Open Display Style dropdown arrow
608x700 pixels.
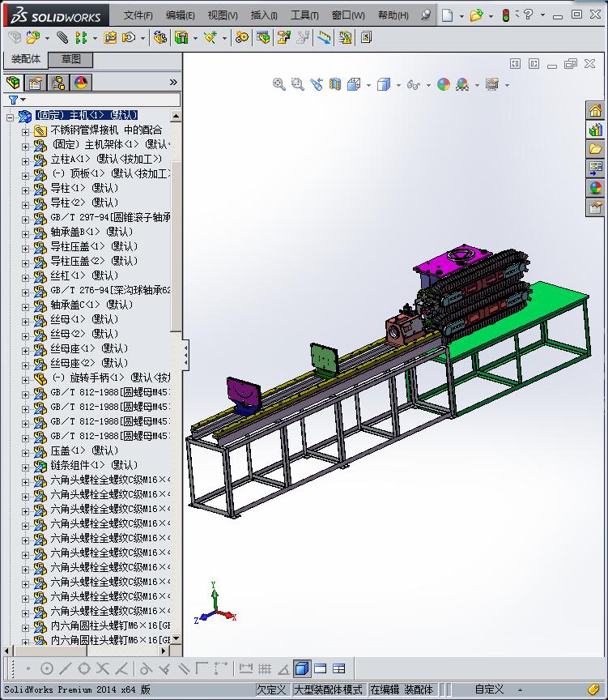pos(398,85)
